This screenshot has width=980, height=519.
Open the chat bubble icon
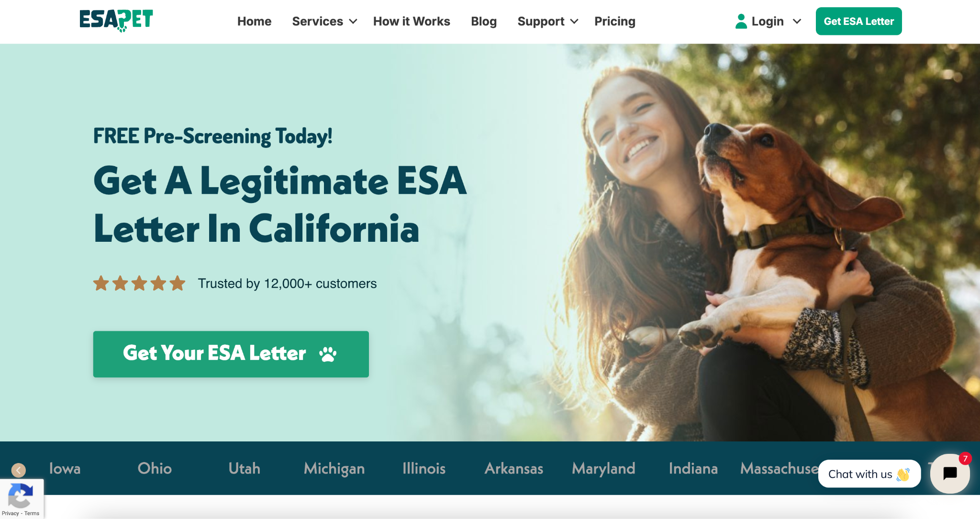950,474
